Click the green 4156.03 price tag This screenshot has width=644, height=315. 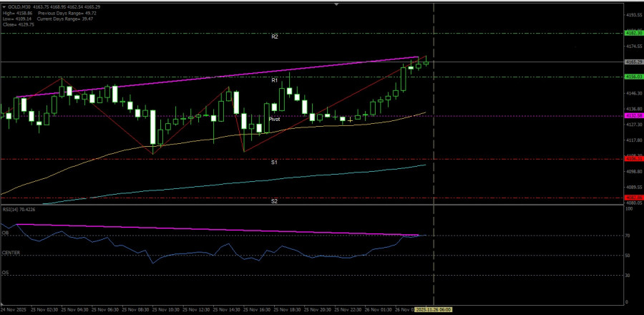(x=633, y=77)
